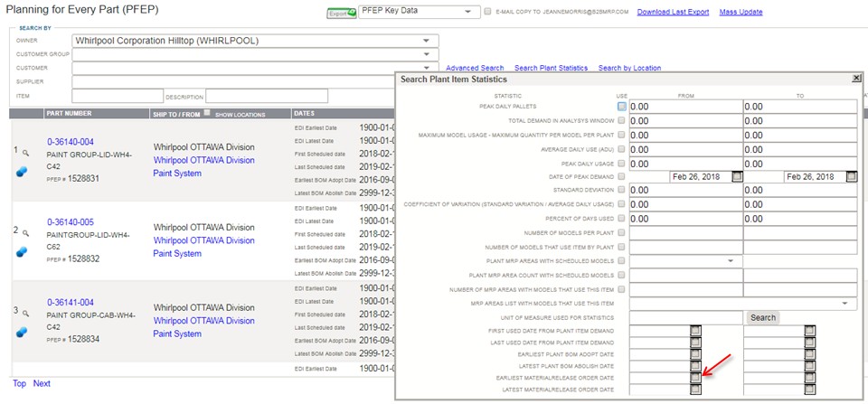Toggle Show Locations checkbox
Viewport: 868px width, 404px height.
pyautogui.click(x=207, y=113)
